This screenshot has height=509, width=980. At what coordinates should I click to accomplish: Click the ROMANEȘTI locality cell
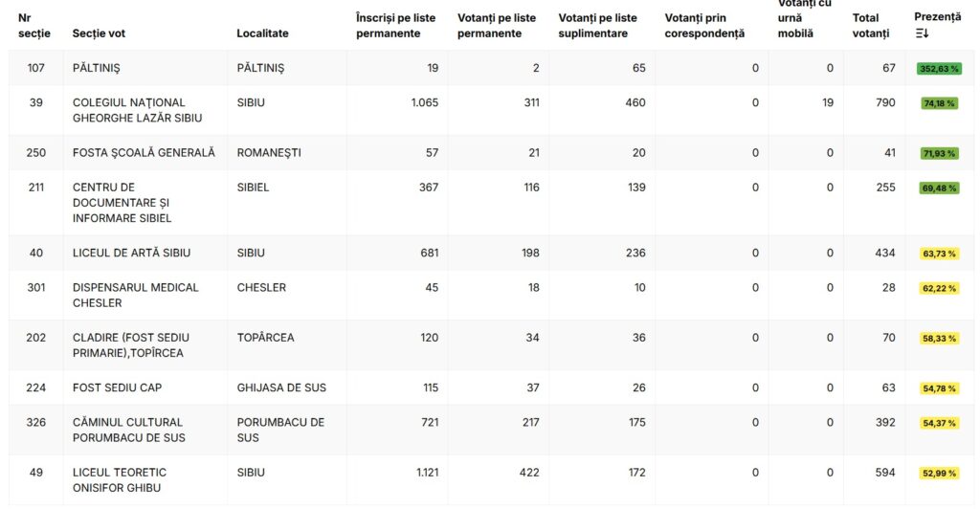click(x=269, y=152)
